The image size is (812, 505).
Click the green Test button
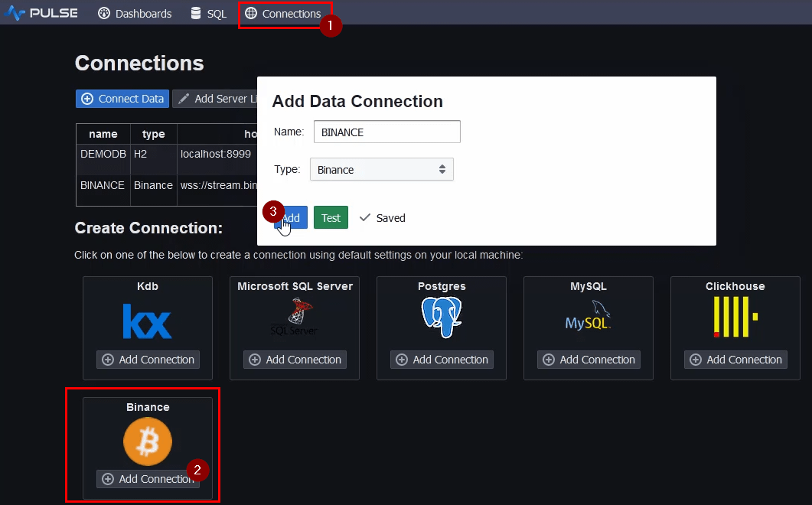click(x=331, y=217)
